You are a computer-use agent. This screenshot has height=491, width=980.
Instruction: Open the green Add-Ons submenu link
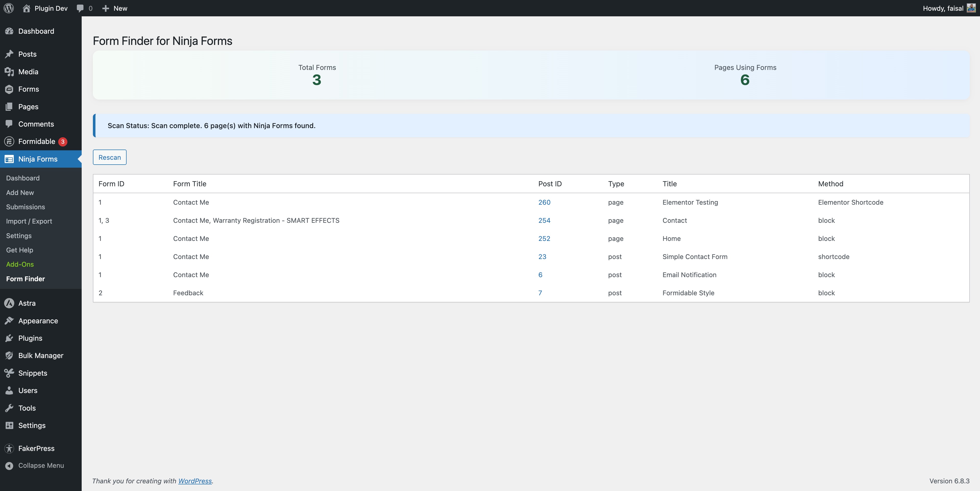click(x=20, y=264)
